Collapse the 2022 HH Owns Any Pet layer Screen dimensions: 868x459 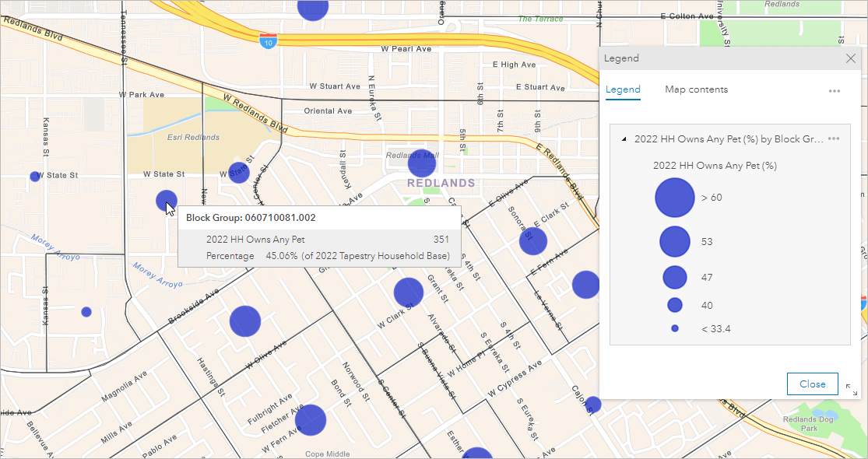point(624,139)
